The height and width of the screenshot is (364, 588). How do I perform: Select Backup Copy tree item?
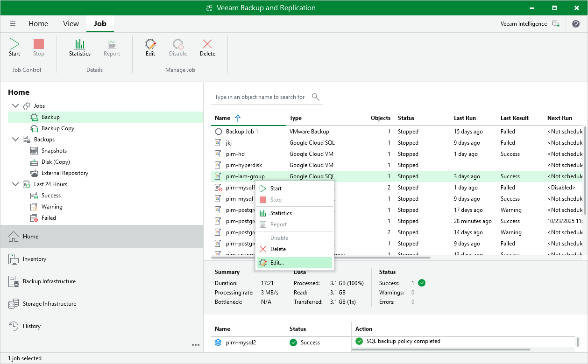point(58,128)
